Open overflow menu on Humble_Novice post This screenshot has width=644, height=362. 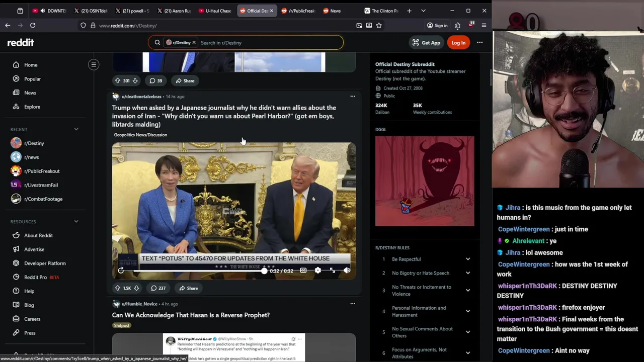353,304
